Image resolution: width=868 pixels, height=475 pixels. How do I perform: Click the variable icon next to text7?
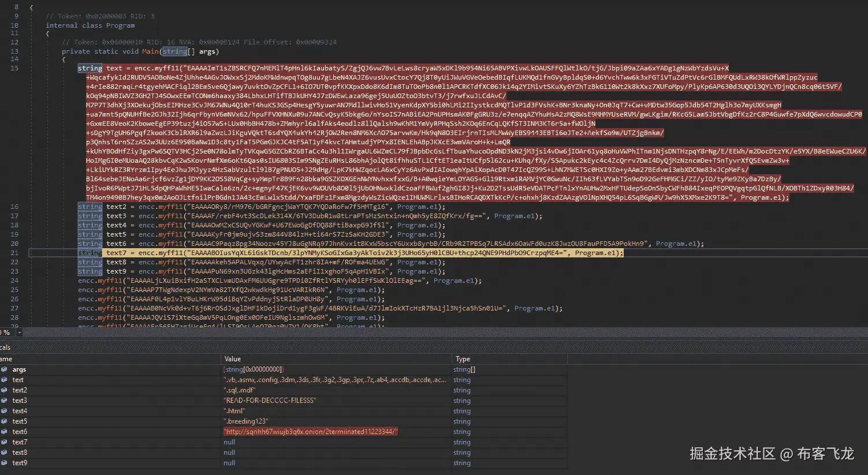(x=4, y=442)
